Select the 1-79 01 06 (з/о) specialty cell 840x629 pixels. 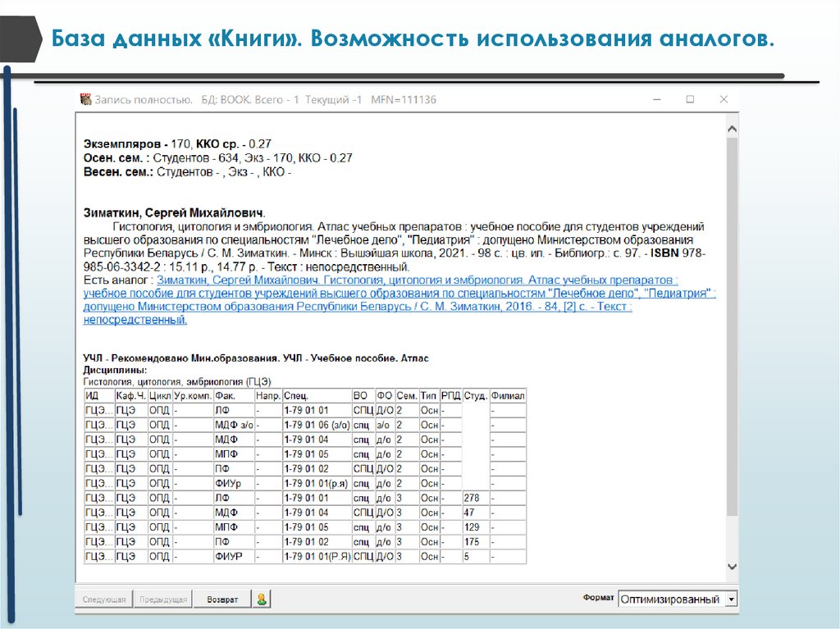click(x=316, y=425)
